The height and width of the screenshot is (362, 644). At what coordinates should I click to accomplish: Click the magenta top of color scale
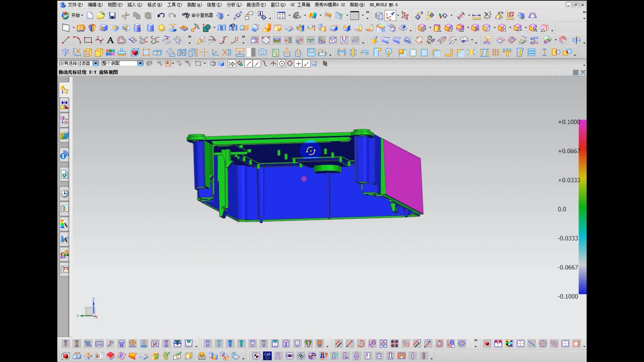[x=582, y=123]
